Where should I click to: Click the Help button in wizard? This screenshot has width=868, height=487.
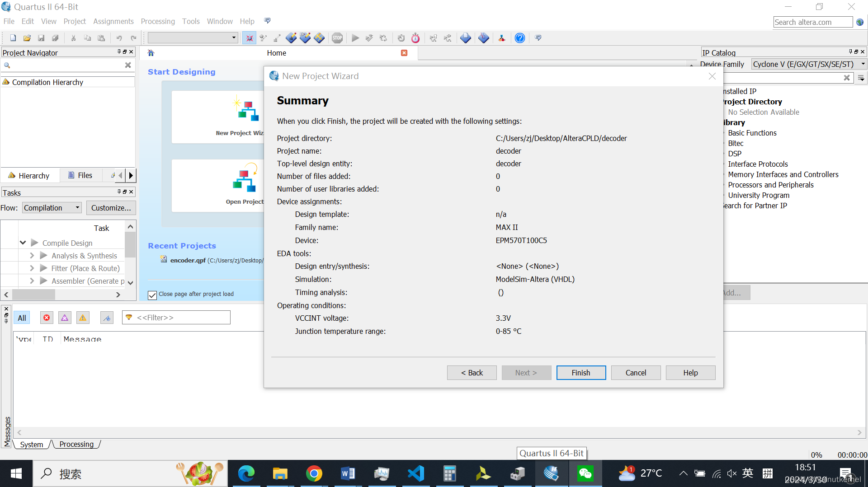coord(690,373)
